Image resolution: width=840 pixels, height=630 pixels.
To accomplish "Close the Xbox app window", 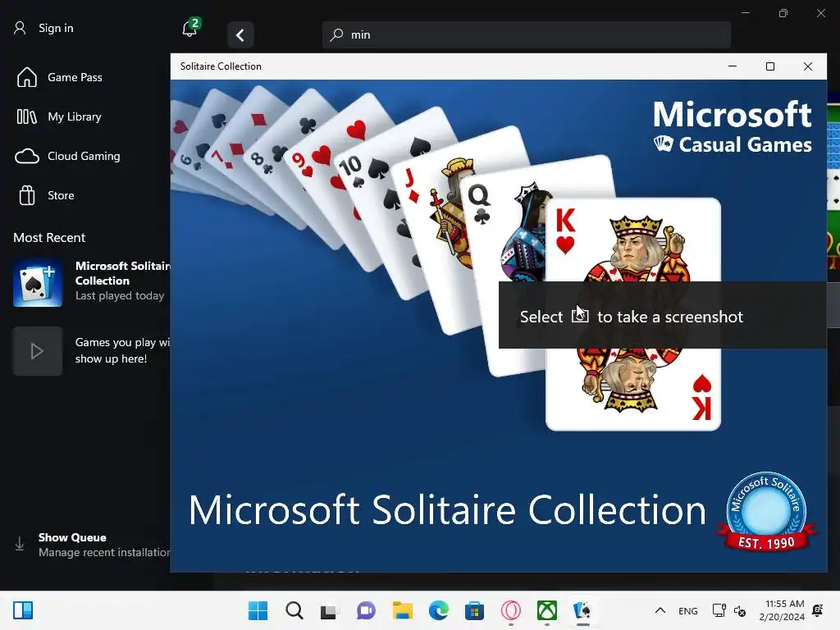I will (x=820, y=13).
